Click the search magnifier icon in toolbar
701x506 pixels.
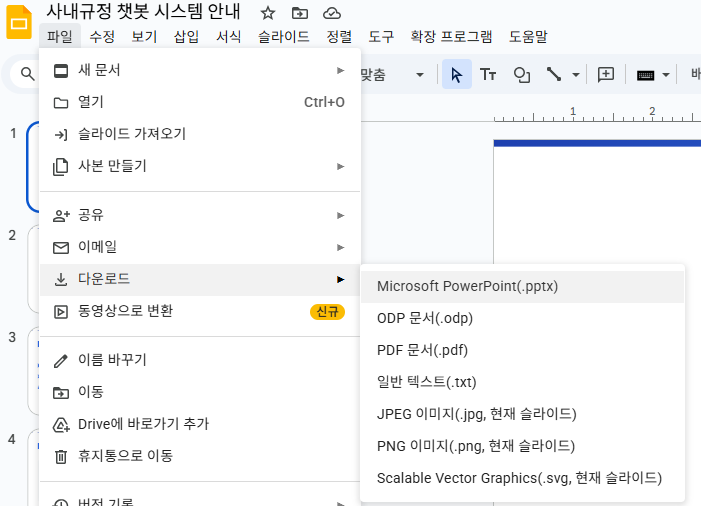(28, 74)
